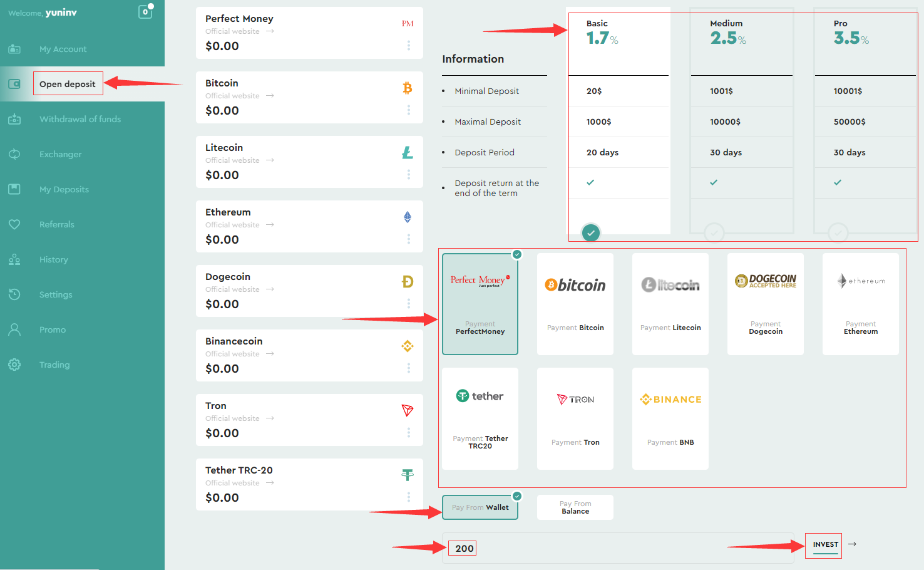
Task: Select the Basic plan radio circle
Action: (591, 233)
